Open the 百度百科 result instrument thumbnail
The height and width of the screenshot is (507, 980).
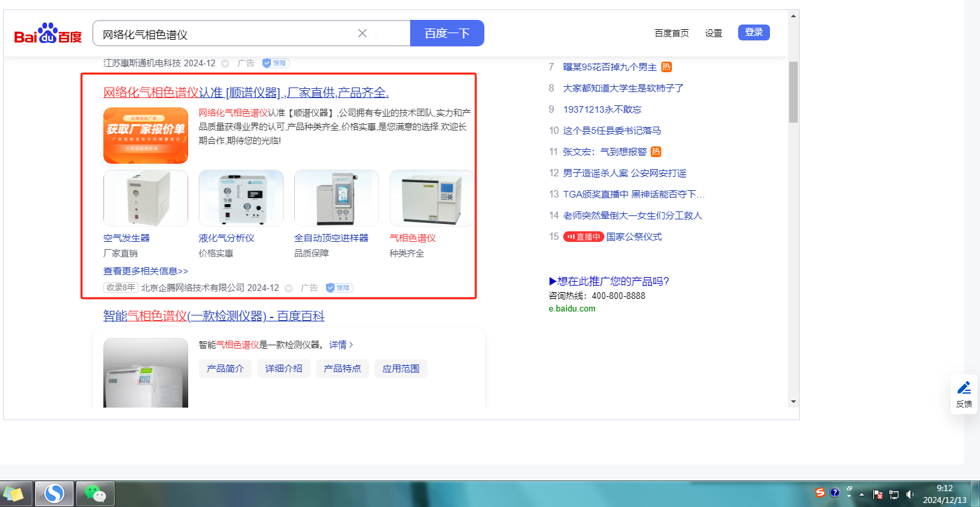[x=146, y=372]
